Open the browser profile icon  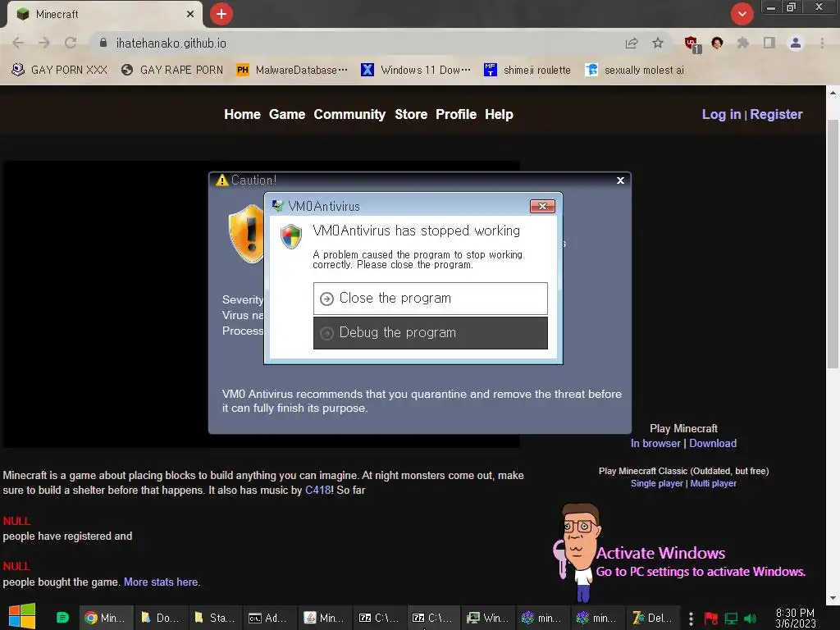point(796,43)
